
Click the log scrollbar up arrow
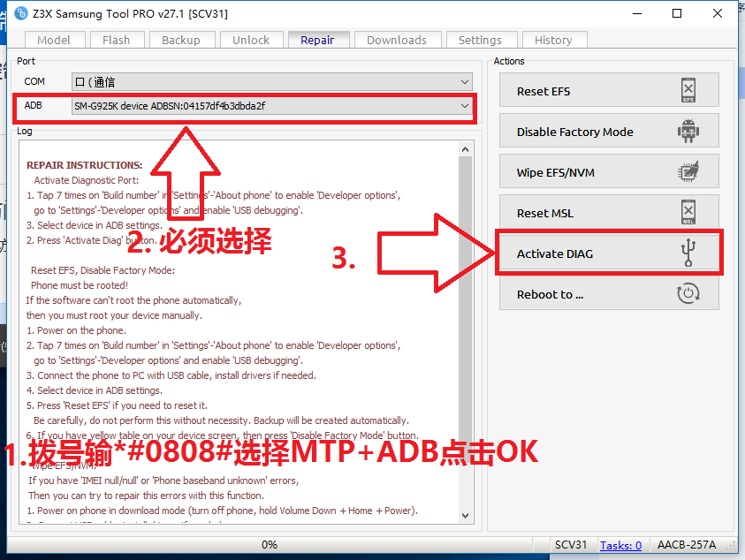pyautogui.click(x=465, y=149)
